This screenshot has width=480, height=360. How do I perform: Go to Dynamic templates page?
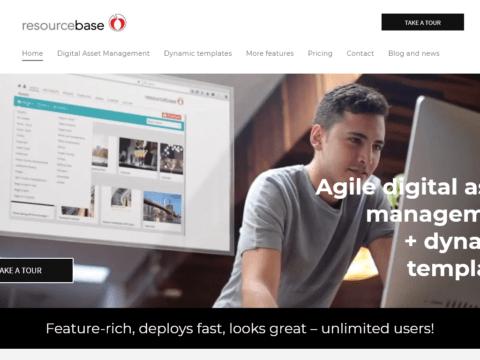(x=198, y=53)
